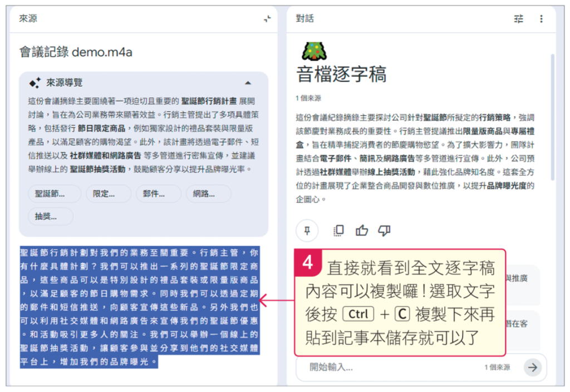The width and height of the screenshot is (570, 392).
Task: Open the three-dot more options menu
Action: tap(541, 19)
